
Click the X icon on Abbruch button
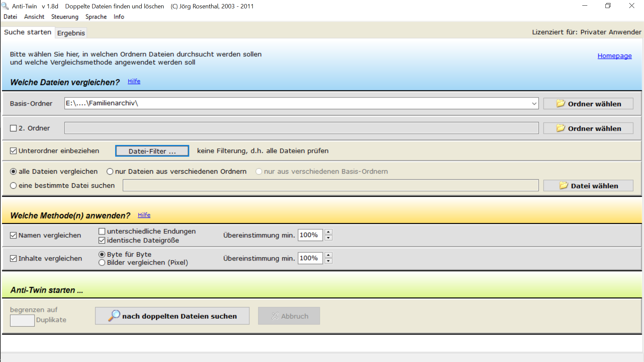pyautogui.click(x=275, y=316)
